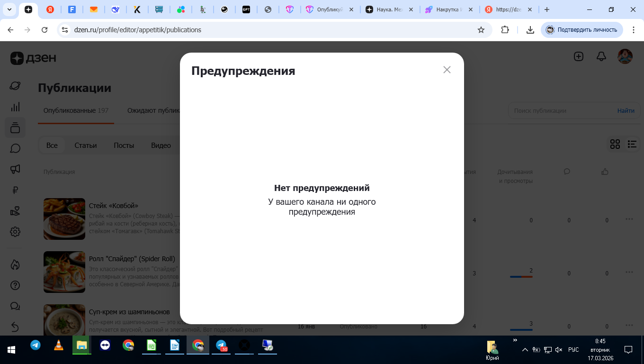The width and height of the screenshot is (644, 364).
Task: Select the Видео filter
Action: (x=161, y=146)
